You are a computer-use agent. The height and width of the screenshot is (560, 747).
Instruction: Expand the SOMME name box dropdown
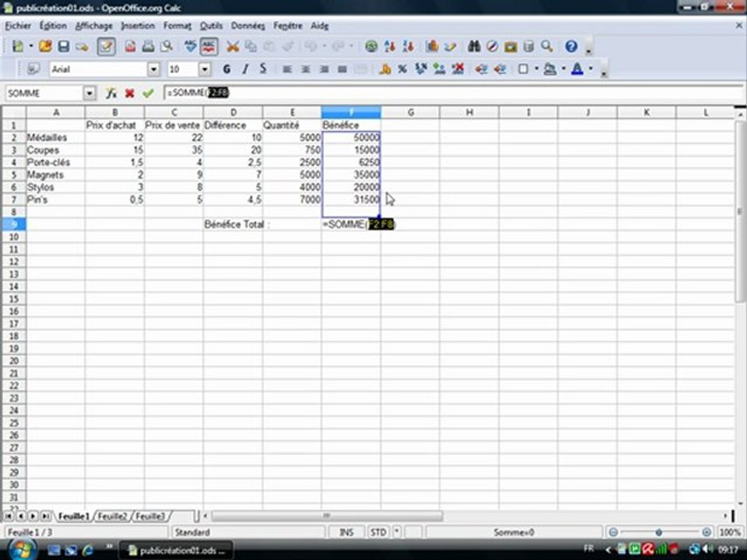click(89, 93)
